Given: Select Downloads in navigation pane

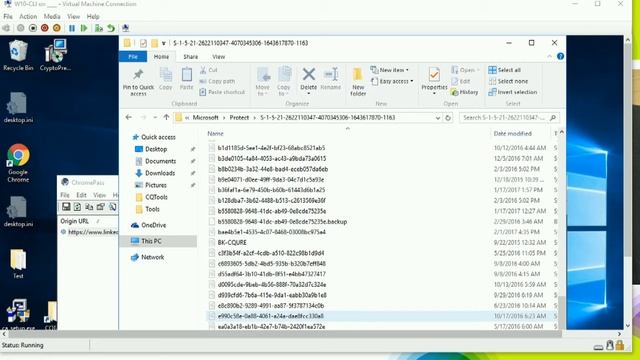Looking at the screenshot, I should tap(160, 173).
